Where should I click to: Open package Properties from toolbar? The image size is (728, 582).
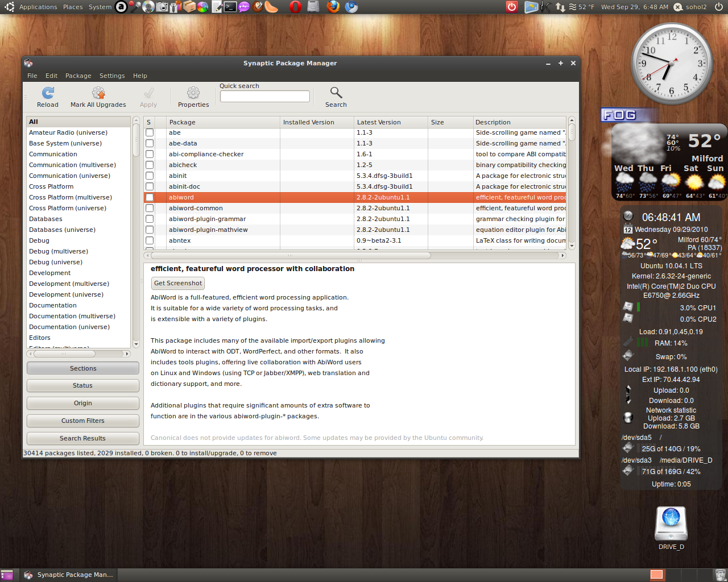click(x=193, y=97)
